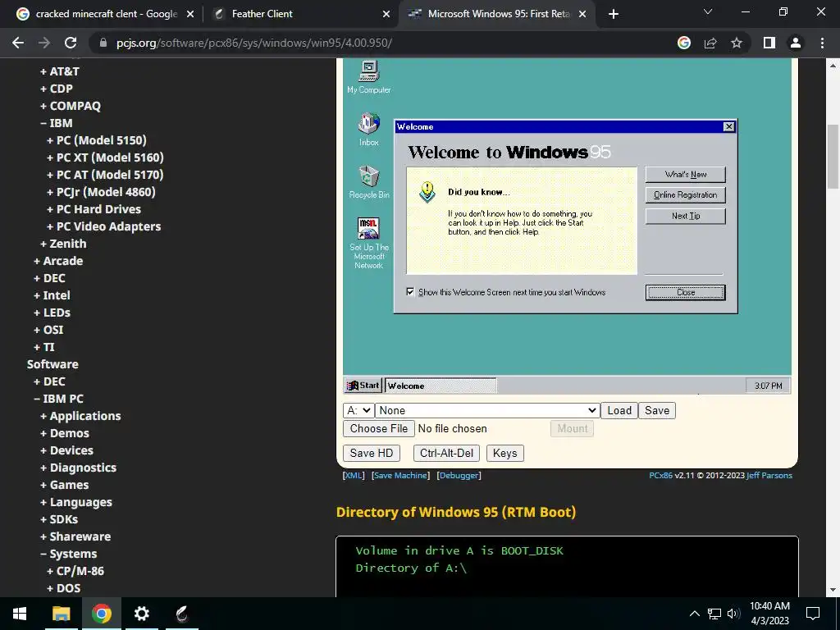Click Chrome icon on taskbar
Viewport: 840px width, 630px height.
point(101,614)
